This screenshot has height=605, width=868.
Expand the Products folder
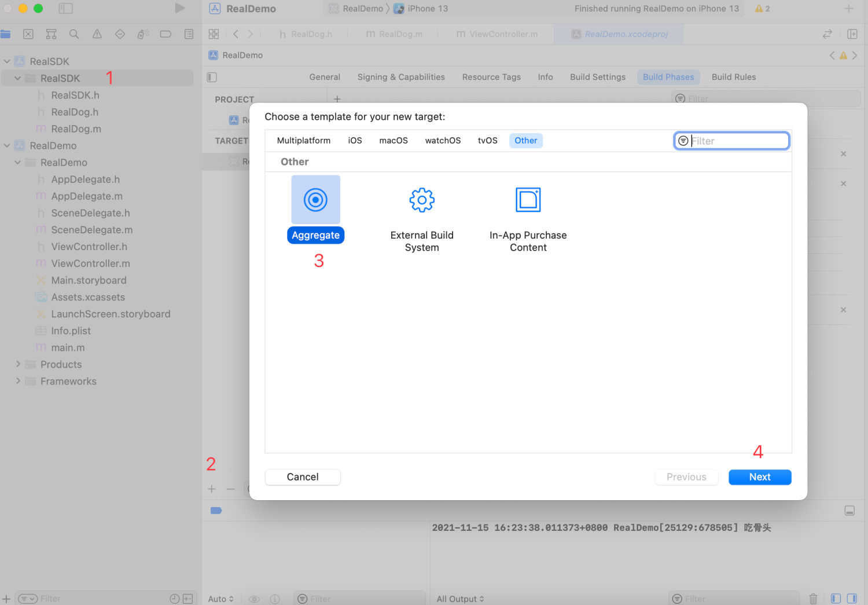pos(18,364)
